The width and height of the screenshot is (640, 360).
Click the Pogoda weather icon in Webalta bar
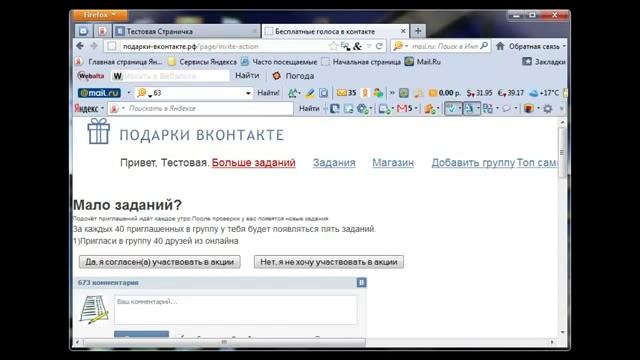[x=276, y=76]
